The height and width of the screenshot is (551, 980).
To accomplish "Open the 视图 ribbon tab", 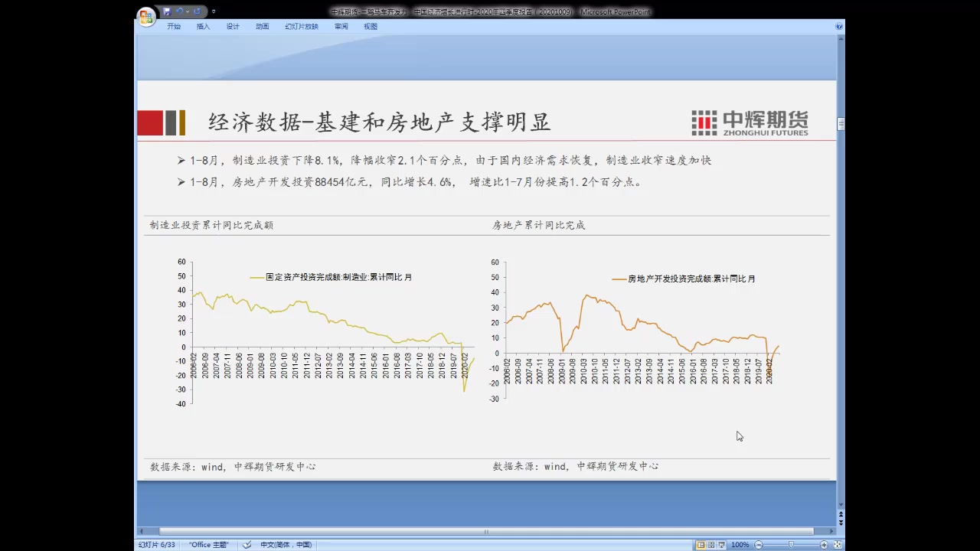I will (x=371, y=26).
